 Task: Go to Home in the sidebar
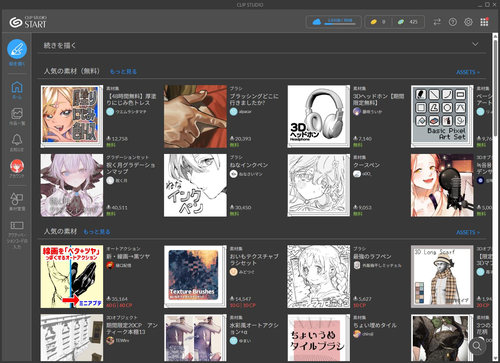(x=17, y=87)
